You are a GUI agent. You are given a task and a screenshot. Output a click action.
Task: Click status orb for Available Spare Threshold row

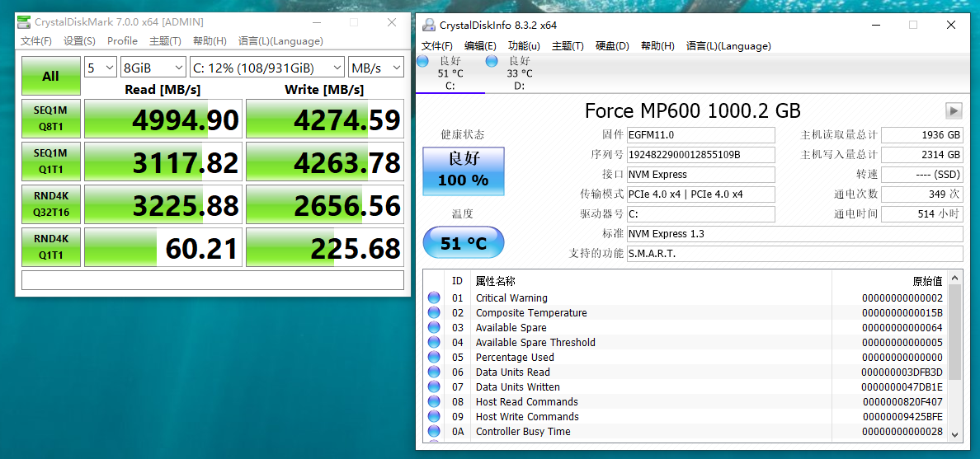tap(434, 342)
